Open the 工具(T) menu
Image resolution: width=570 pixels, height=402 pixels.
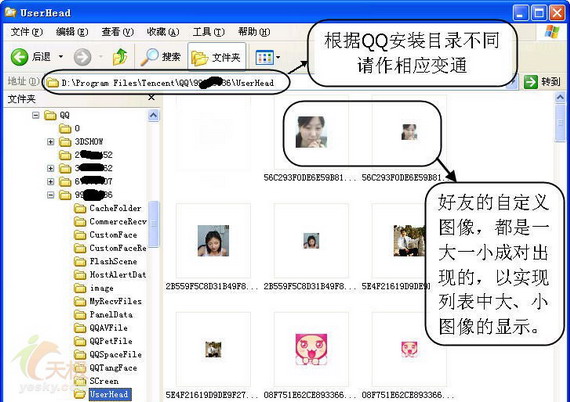[208, 32]
